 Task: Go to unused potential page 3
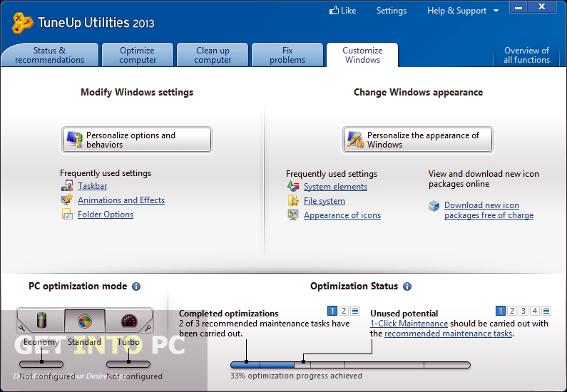523,311
